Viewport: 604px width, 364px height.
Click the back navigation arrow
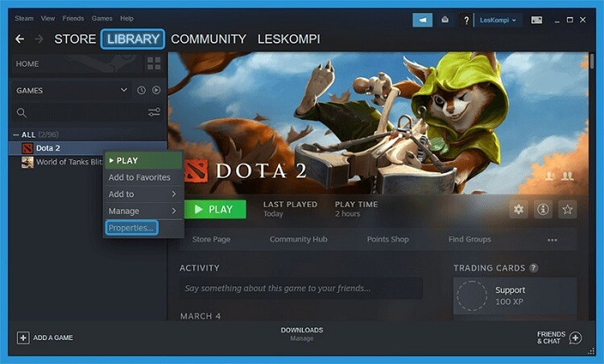tap(19, 39)
